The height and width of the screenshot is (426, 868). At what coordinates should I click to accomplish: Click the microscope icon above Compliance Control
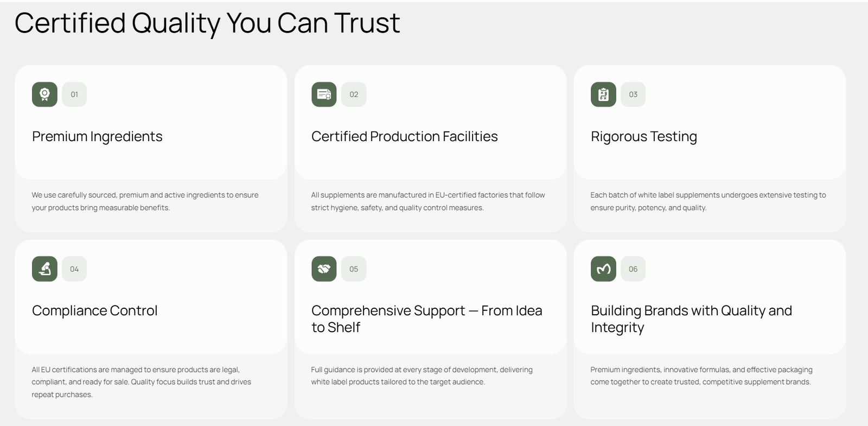(x=44, y=269)
